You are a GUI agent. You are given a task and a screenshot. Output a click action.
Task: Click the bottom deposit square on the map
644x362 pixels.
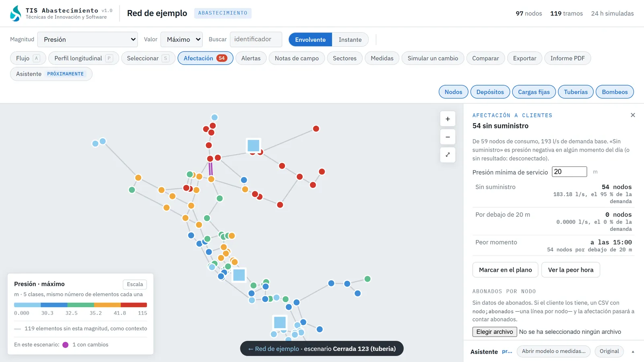tap(280, 323)
